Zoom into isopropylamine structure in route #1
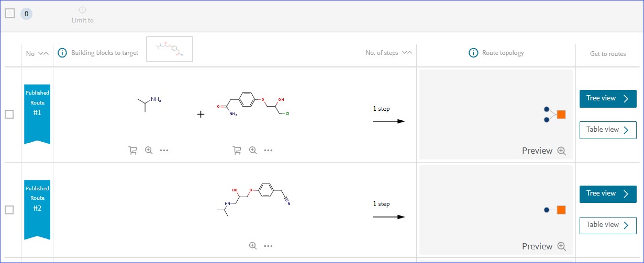644x263 pixels. pos(149,151)
